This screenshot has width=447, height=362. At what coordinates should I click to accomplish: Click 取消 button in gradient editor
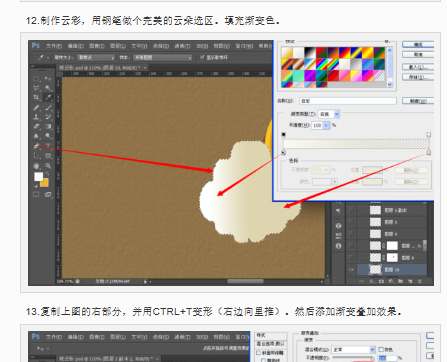tap(418, 54)
